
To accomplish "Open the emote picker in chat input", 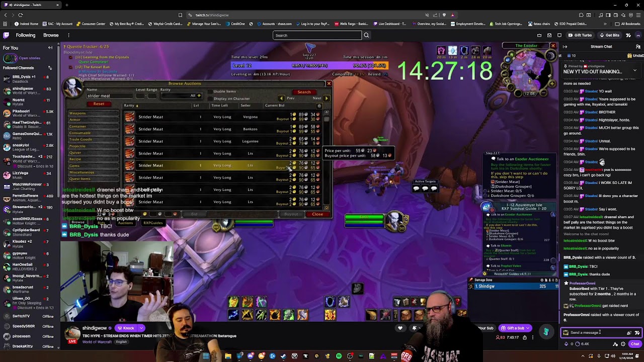I will point(637,332).
